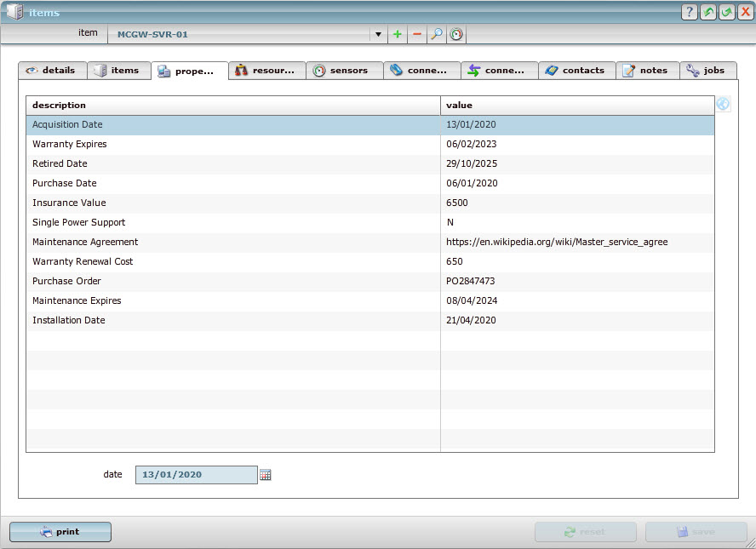
Task: Click the first green arrow icon in title bar
Action: click(708, 12)
